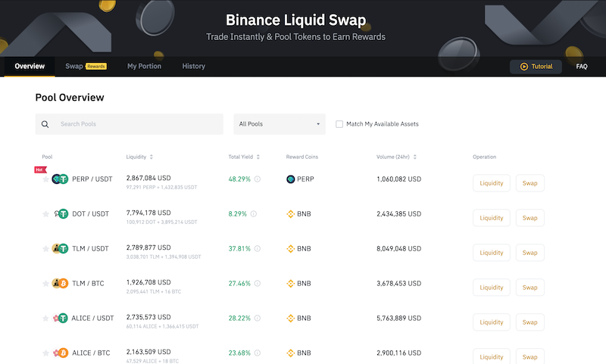Click Liquidity button for TLM / BTC
The image size is (606, 364).
492,287
